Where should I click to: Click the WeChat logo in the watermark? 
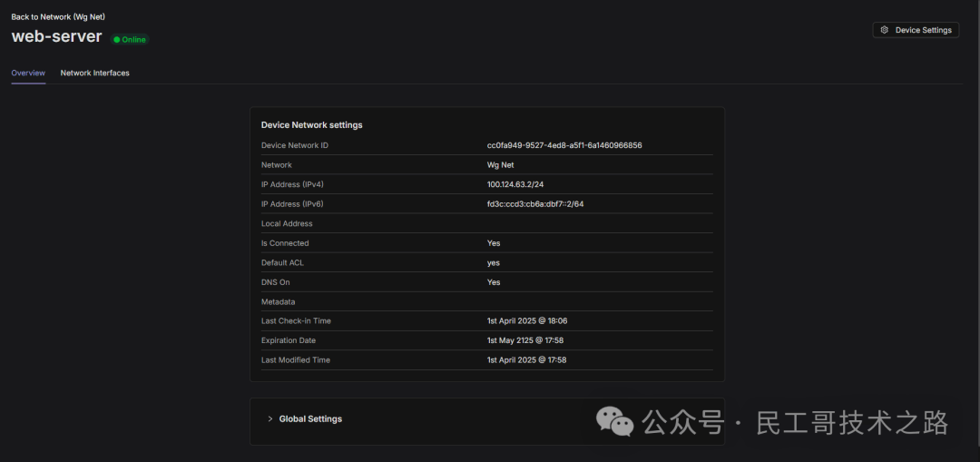click(614, 421)
